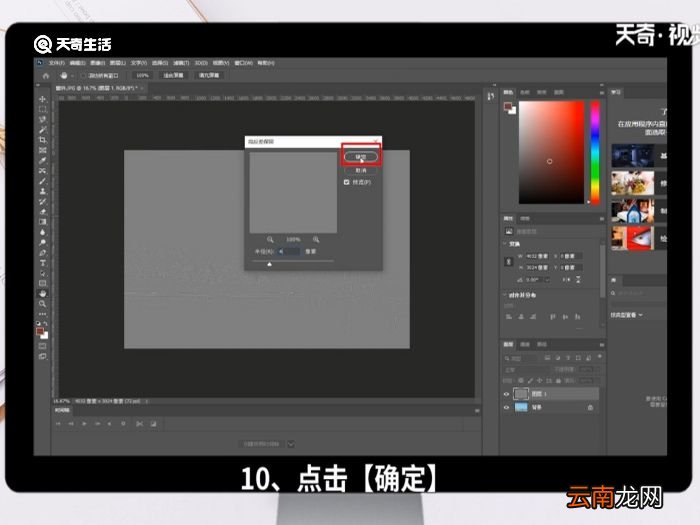Screen dimensions: 700x525
Task: Select the Healing Brush tool
Action: [x=42, y=171]
